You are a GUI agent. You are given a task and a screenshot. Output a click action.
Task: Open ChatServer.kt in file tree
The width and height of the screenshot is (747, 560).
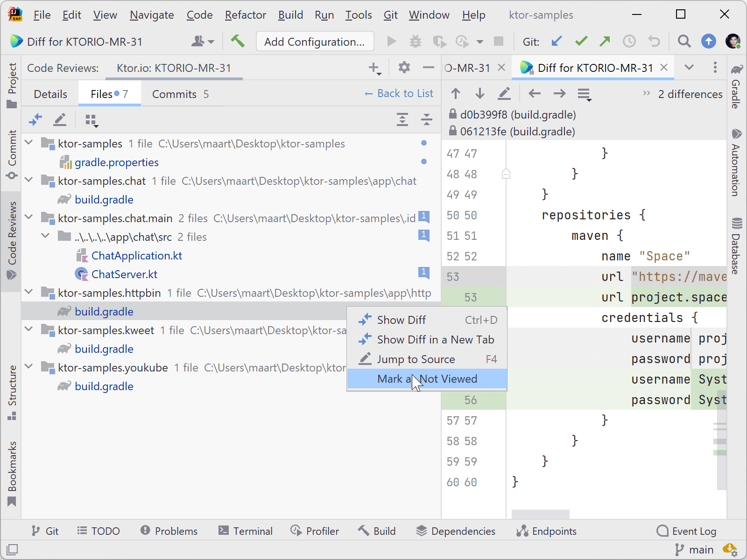point(124,274)
